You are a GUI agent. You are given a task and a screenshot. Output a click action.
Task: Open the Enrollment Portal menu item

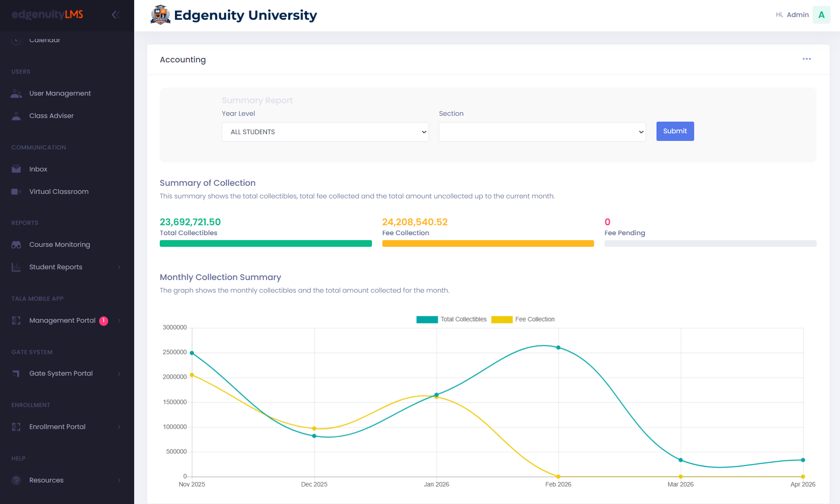tap(57, 426)
